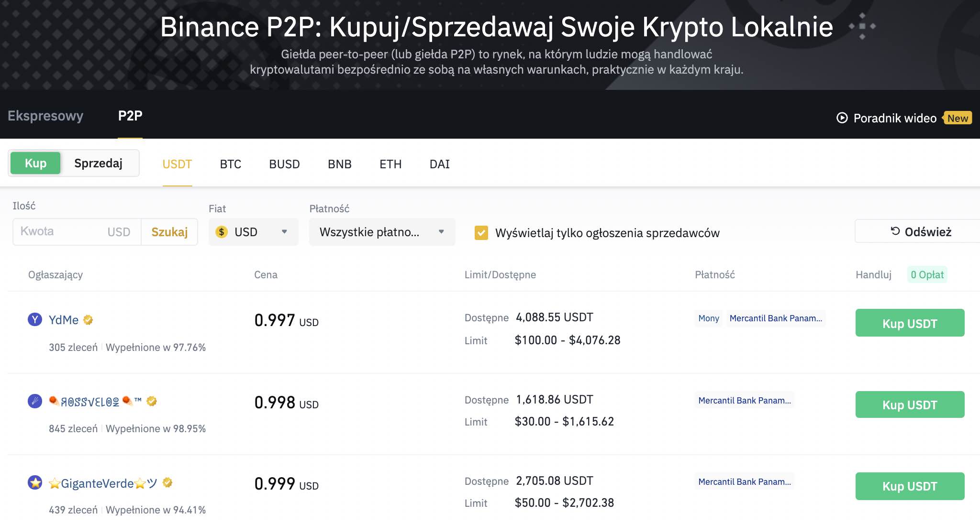Click YdMe's Mercantil Bank Panam... tag
Image resolution: width=980 pixels, height=524 pixels.
click(776, 318)
